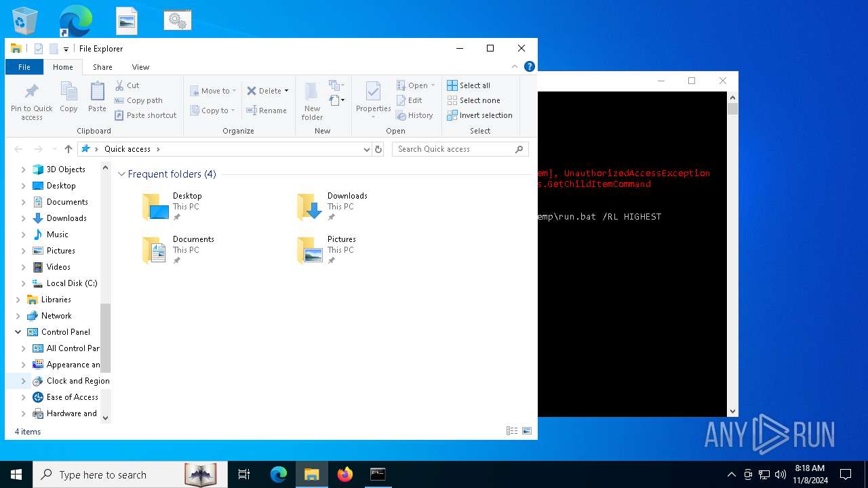Switch to the View ribbon tab
Viewport: 868px width, 488px height.
tap(140, 67)
